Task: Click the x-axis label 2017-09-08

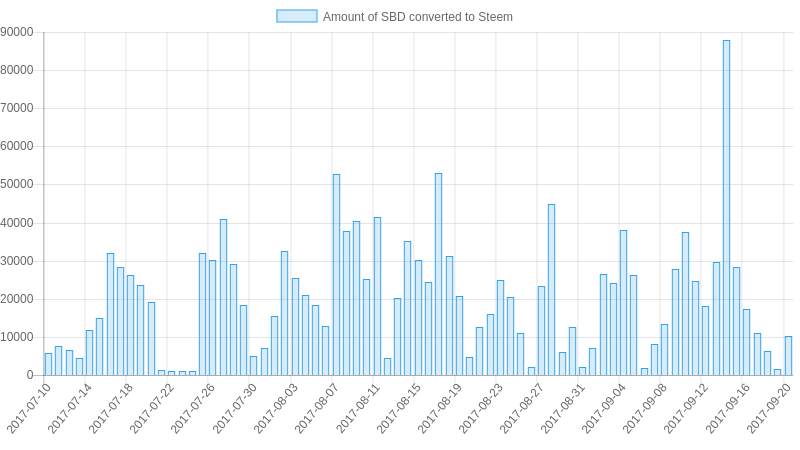Action: click(x=644, y=409)
